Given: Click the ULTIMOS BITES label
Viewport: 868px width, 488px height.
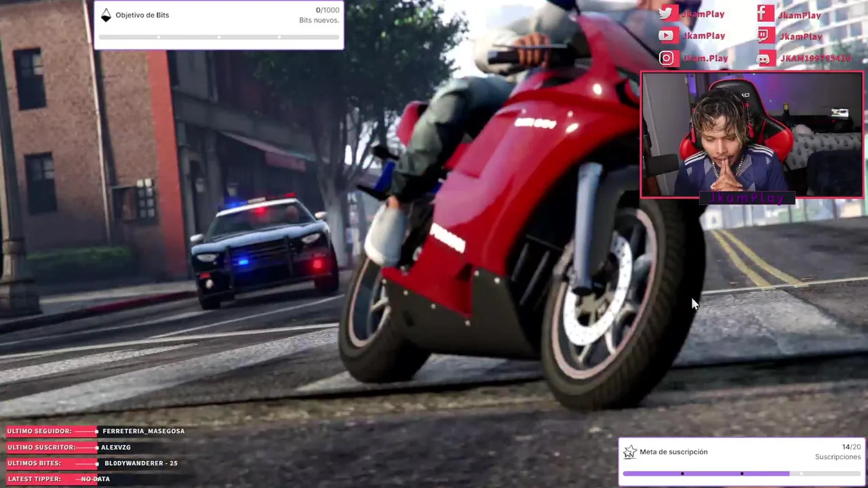Looking at the screenshot, I should (x=34, y=464).
